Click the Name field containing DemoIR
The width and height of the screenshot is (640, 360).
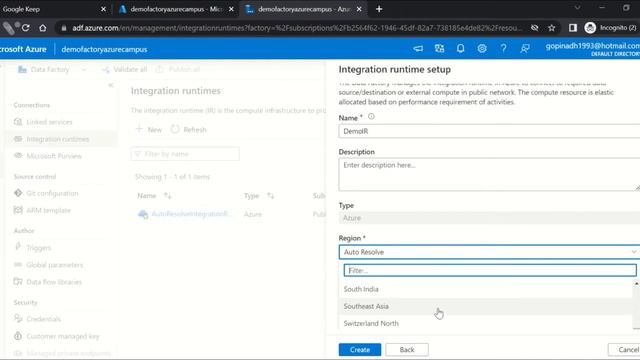(x=489, y=131)
